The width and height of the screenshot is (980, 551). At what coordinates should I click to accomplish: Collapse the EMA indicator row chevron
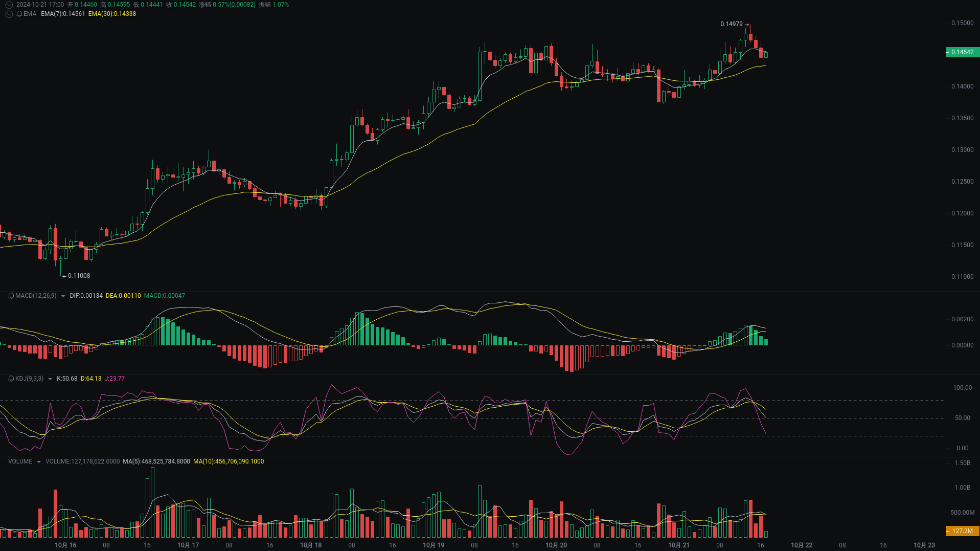[x=9, y=14]
